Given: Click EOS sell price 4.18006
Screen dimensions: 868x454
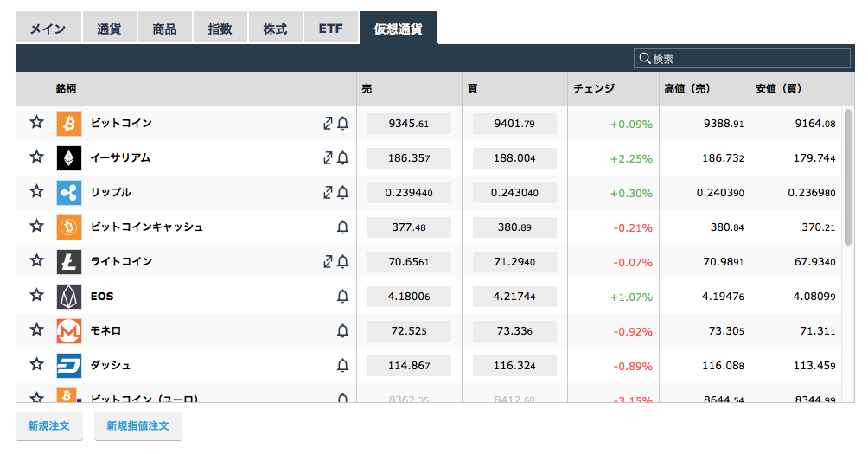Looking at the screenshot, I should 409,297.
